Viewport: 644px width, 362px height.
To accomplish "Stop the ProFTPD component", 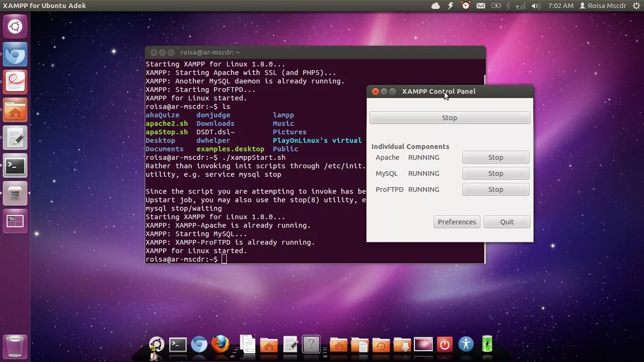I will 495,189.
